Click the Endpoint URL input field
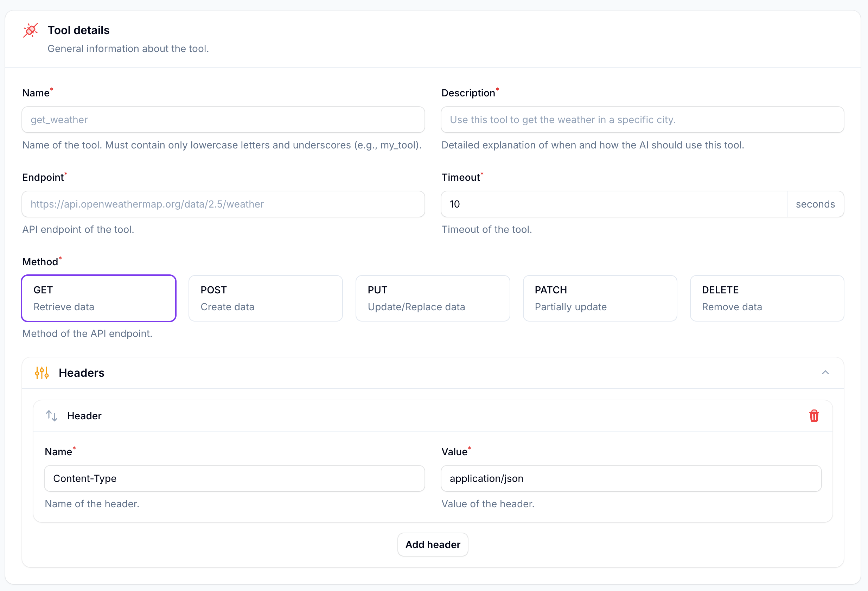 click(x=223, y=204)
